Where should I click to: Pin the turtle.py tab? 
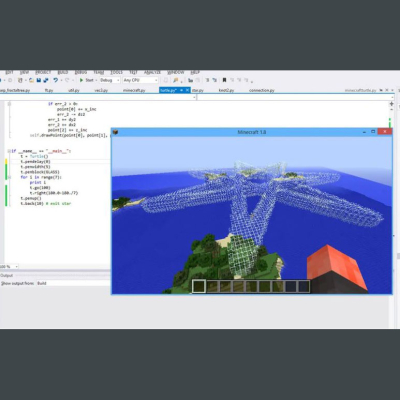tap(182, 90)
